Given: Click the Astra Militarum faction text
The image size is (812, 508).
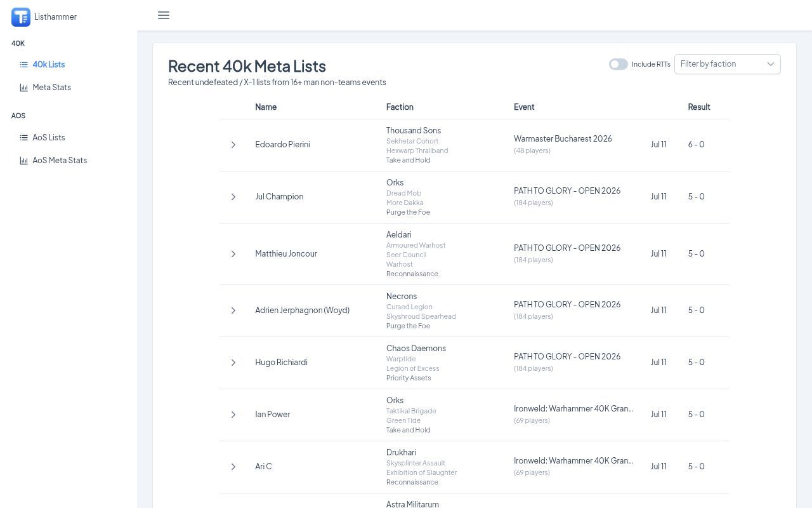Looking at the screenshot, I should coord(412,504).
